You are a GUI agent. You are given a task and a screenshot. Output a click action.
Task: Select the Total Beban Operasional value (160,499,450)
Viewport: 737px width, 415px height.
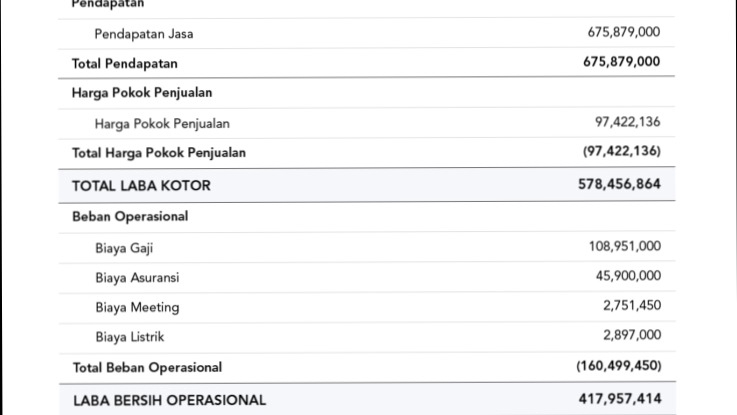tap(618, 367)
